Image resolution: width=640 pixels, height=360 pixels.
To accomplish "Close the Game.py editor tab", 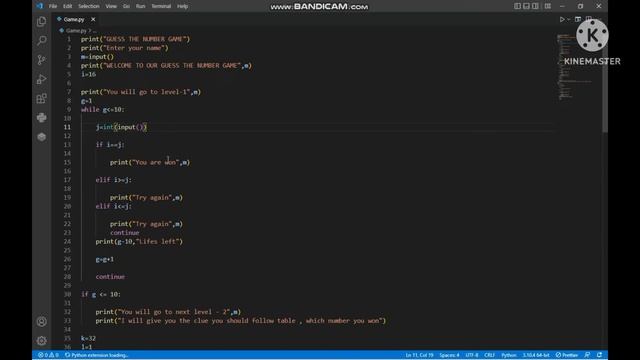I will (x=93, y=19).
